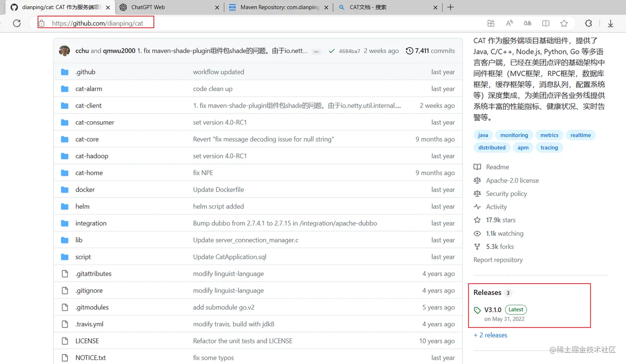Select the realtime topic tag
The image size is (626, 364).
pyautogui.click(x=580, y=135)
